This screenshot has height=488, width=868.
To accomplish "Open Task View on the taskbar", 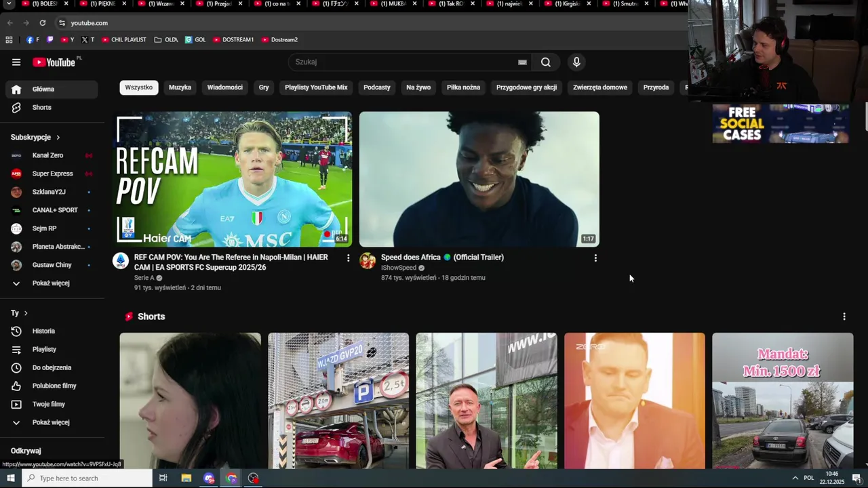I will pos(163,479).
